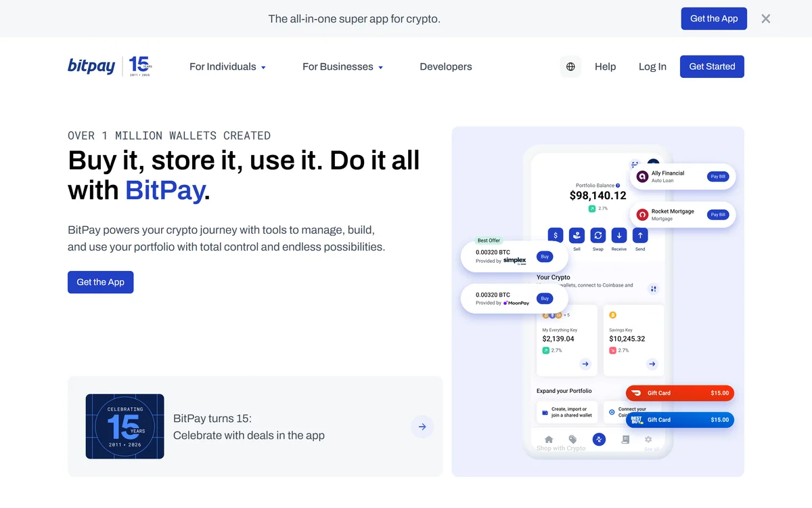Click the $2,139.04 wallet amount
Image resolution: width=812 pixels, height=508 pixels.
click(x=558, y=339)
